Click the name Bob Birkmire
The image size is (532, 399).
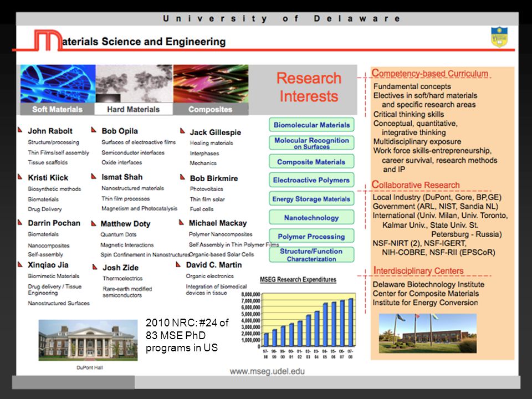click(214, 178)
